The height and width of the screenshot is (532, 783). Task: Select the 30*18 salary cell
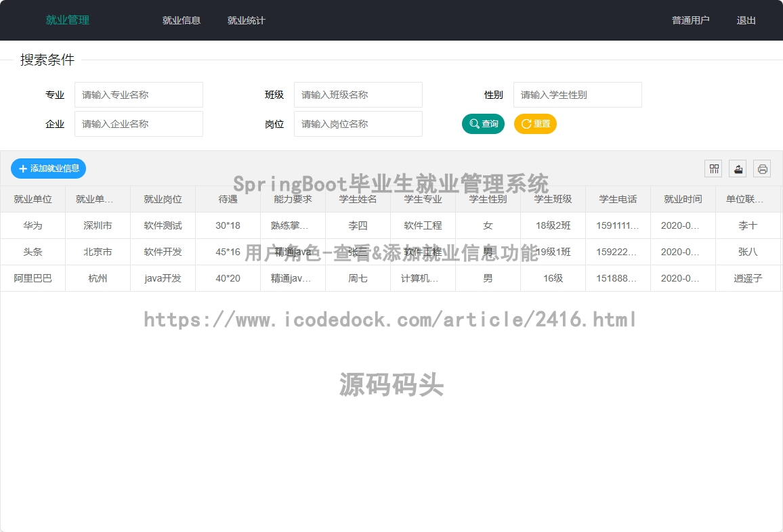point(228,225)
